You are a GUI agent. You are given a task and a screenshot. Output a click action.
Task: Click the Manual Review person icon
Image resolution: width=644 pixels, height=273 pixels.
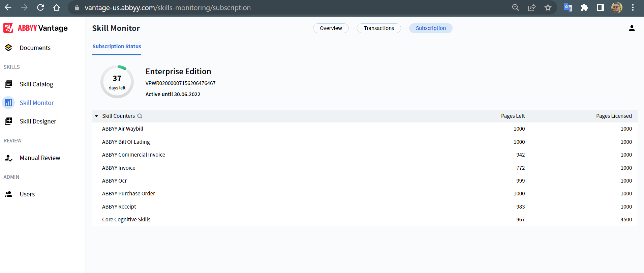click(x=8, y=158)
